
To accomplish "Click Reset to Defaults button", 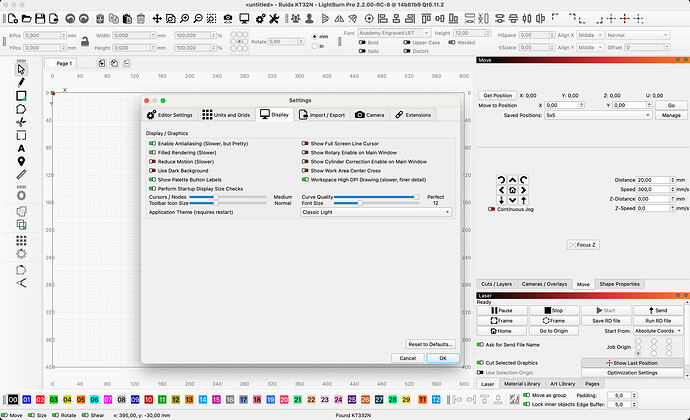I will click(430, 344).
